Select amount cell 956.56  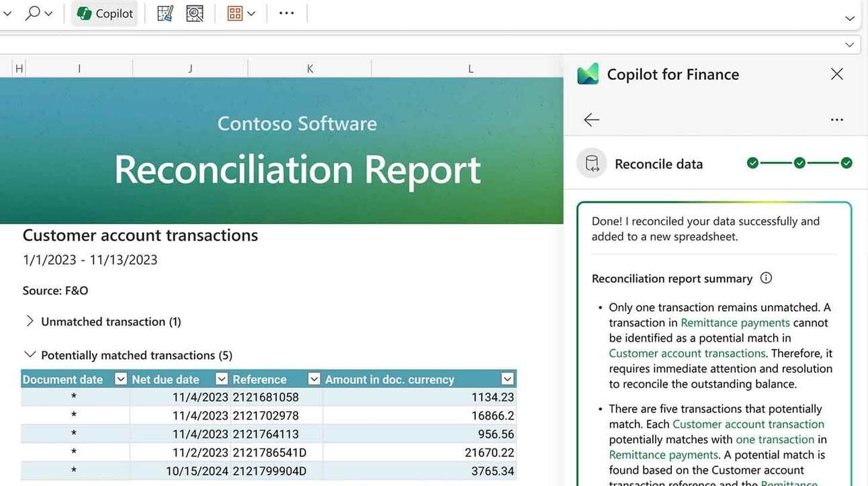[420, 434]
